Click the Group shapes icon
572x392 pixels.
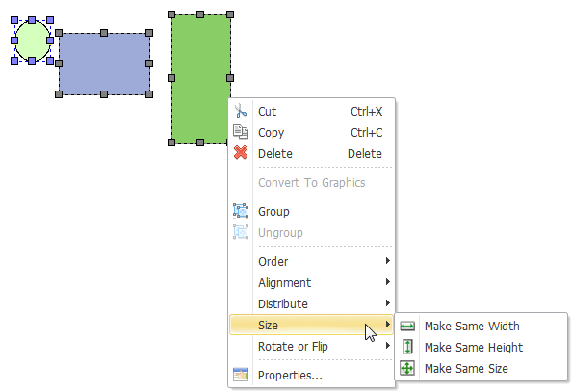[241, 211]
